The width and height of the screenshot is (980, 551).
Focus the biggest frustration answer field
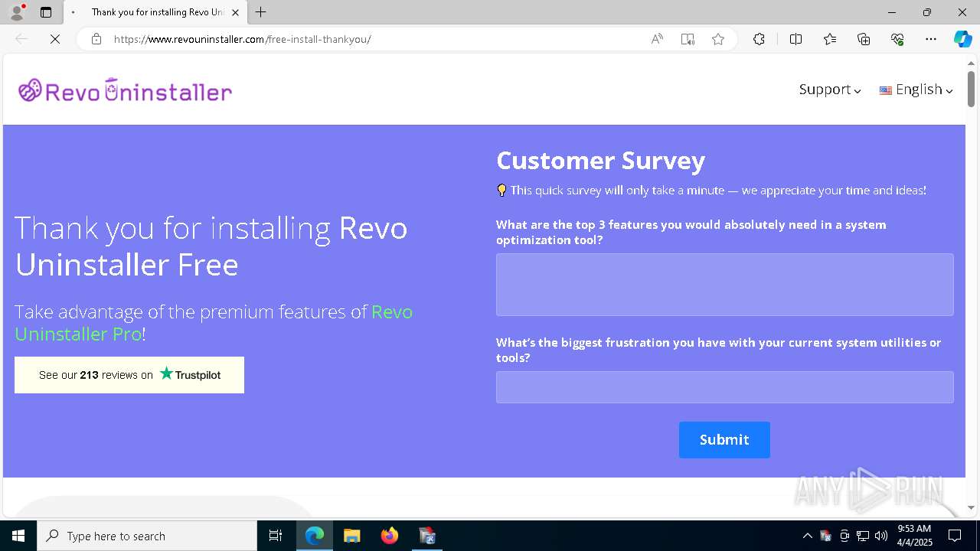point(724,387)
